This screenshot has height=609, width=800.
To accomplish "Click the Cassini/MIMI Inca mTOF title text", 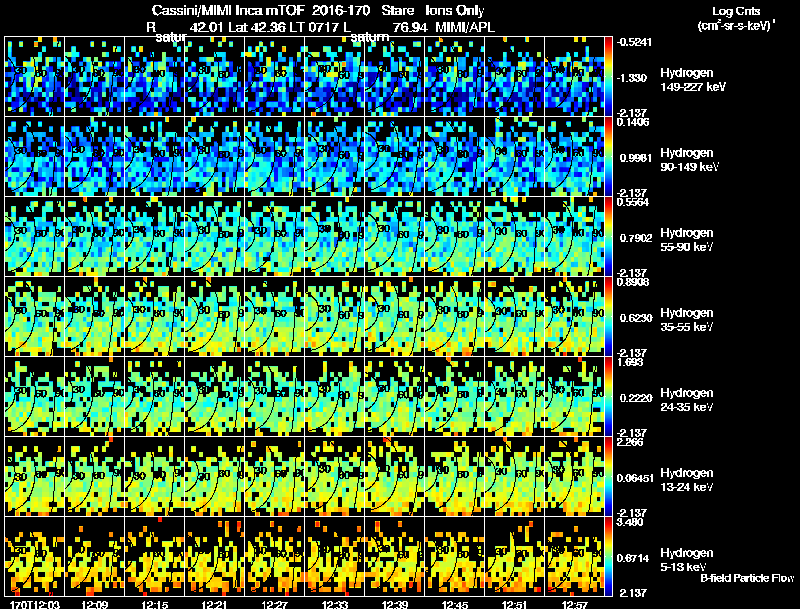I will coord(228,10).
